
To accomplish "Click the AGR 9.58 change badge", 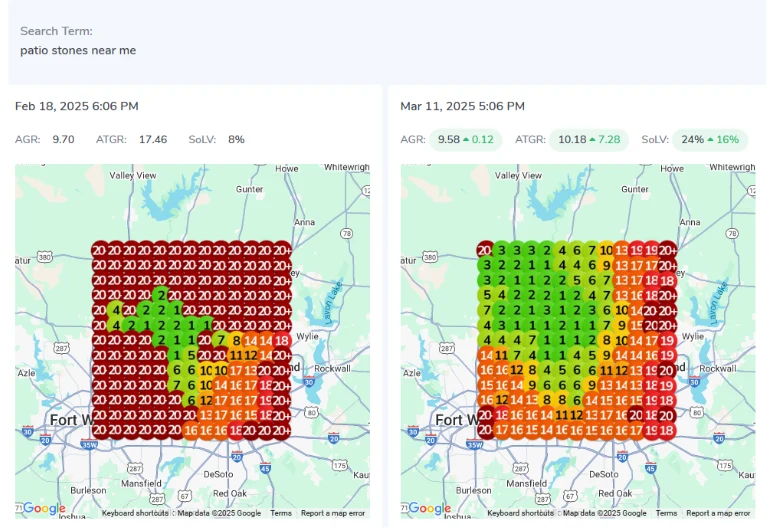I will pyautogui.click(x=467, y=140).
